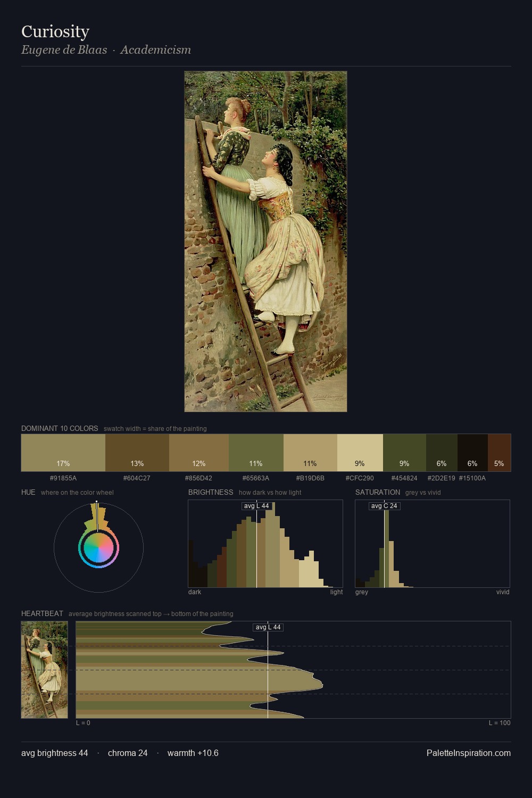Click the hex code #856D42 label
Screen dimensions: 532x798
198,478
